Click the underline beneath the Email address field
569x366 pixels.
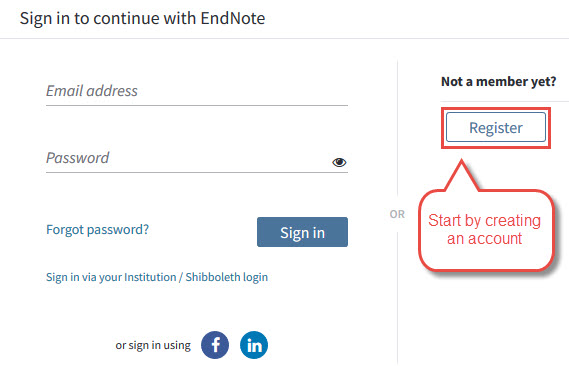coord(197,105)
